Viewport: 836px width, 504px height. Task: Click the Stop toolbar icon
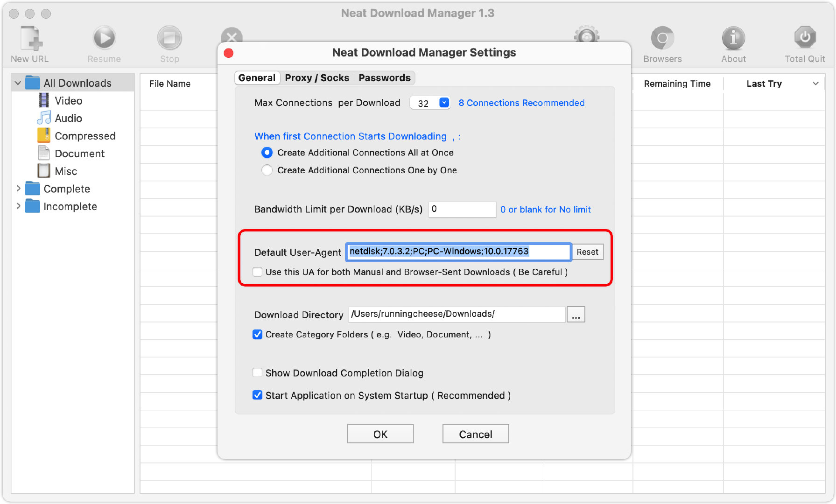coord(169,38)
